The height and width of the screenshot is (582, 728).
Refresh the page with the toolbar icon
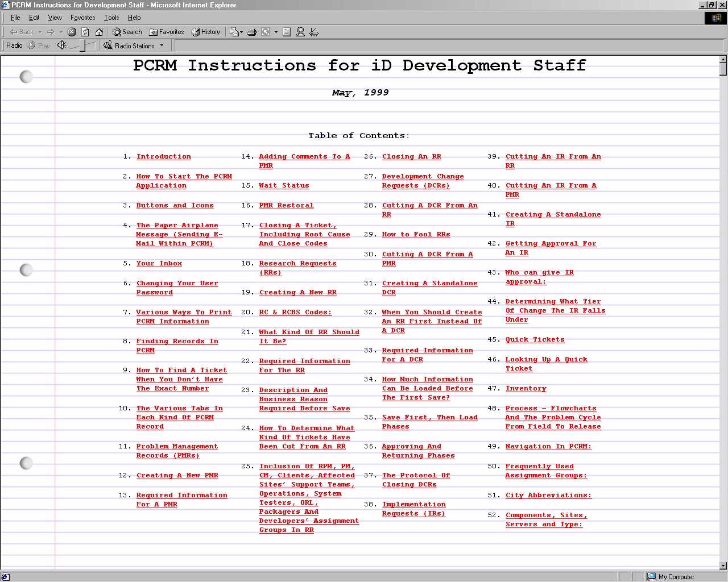(x=85, y=32)
